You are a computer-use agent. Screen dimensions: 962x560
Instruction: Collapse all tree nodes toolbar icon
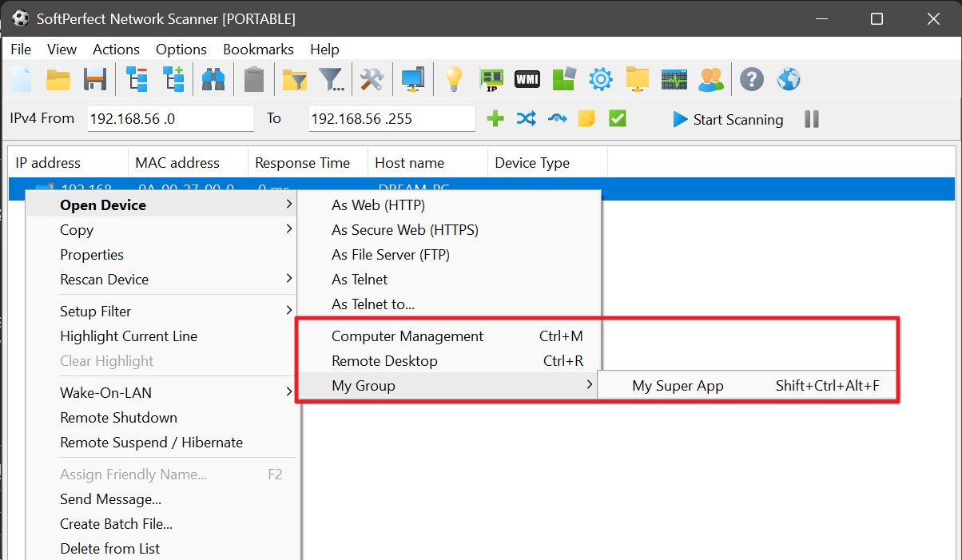click(x=137, y=78)
